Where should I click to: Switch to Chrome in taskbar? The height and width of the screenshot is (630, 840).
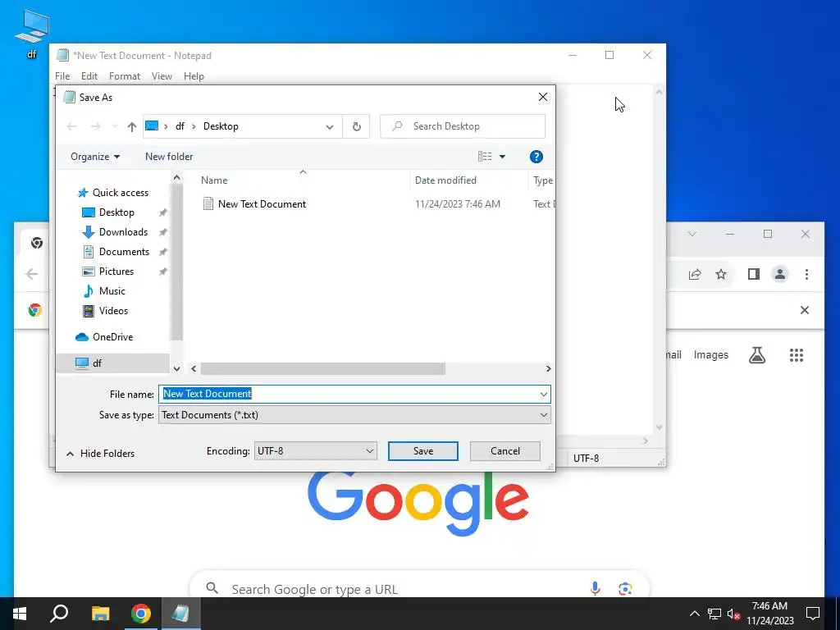(x=141, y=614)
